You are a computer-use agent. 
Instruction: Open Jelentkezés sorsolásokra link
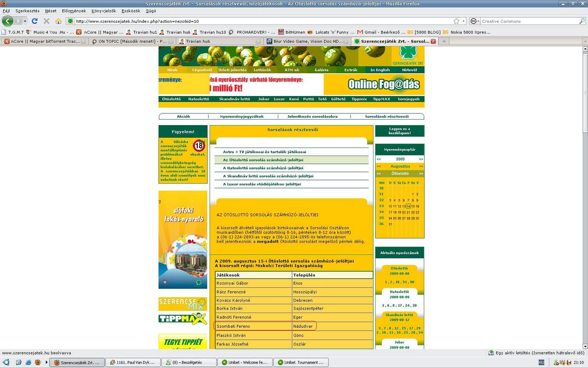pos(312,116)
